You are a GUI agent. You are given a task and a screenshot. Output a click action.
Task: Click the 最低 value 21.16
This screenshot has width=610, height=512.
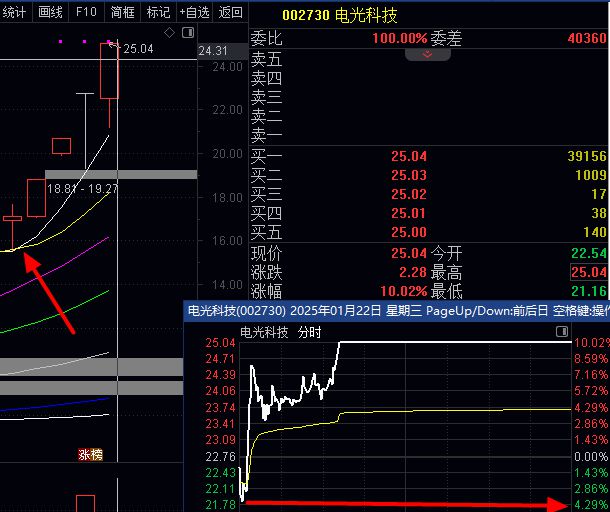(x=589, y=291)
